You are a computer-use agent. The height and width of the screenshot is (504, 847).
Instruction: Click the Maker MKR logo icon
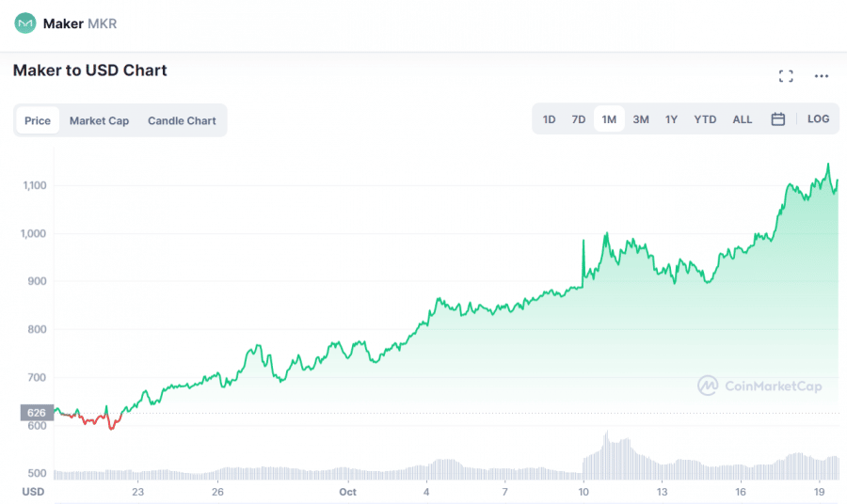coord(24,24)
